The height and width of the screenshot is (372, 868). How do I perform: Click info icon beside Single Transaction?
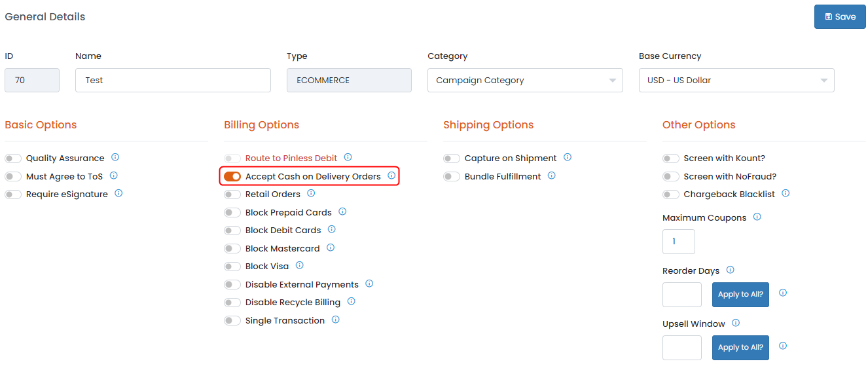point(336,320)
